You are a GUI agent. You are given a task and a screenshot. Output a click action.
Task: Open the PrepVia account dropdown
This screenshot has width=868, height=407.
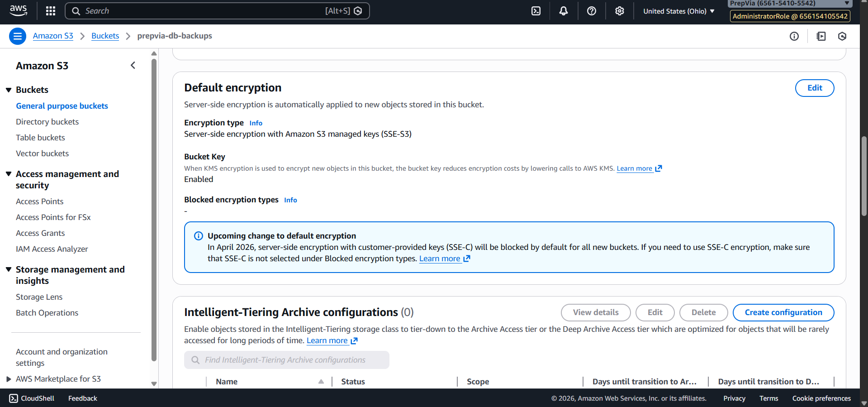pos(790,4)
